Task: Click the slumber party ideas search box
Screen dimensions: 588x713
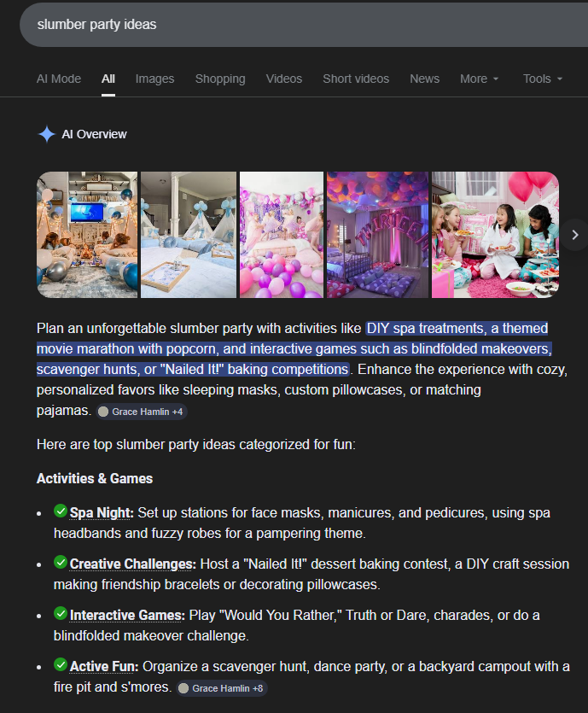Action: (x=304, y=25)
